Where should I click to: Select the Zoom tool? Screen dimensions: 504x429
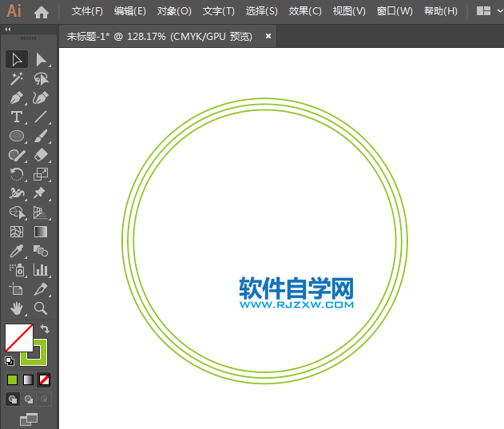tap(41, 308)
